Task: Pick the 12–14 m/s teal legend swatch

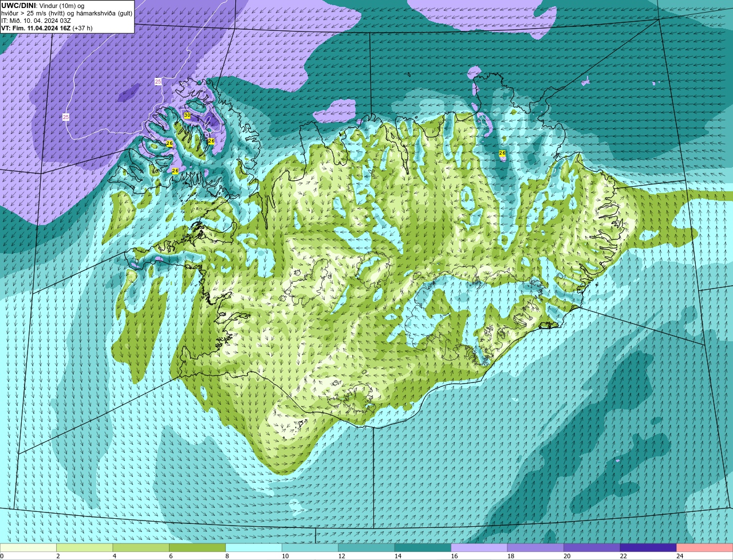Action: (366, 548)
